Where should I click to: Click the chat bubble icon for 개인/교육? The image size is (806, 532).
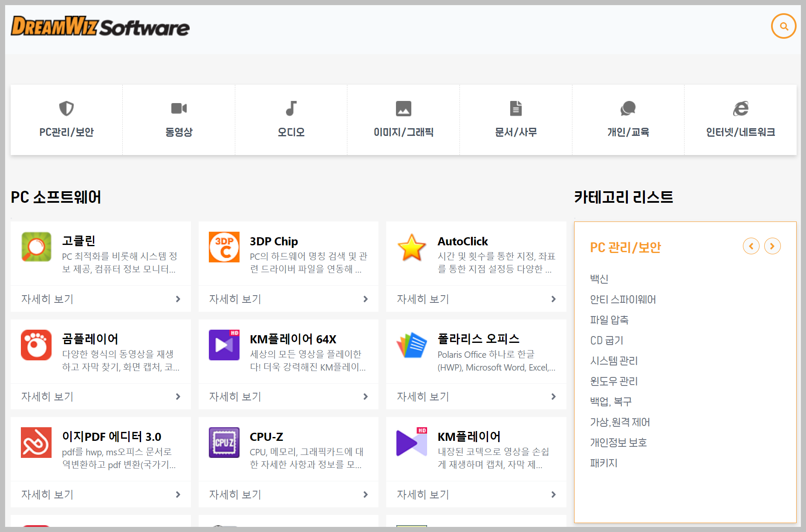(628, 109)
